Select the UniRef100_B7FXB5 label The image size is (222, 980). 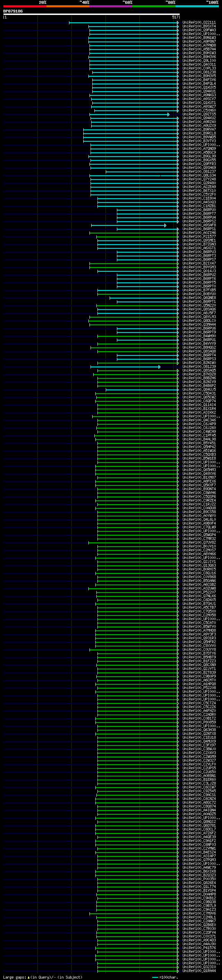coord(199,290)
